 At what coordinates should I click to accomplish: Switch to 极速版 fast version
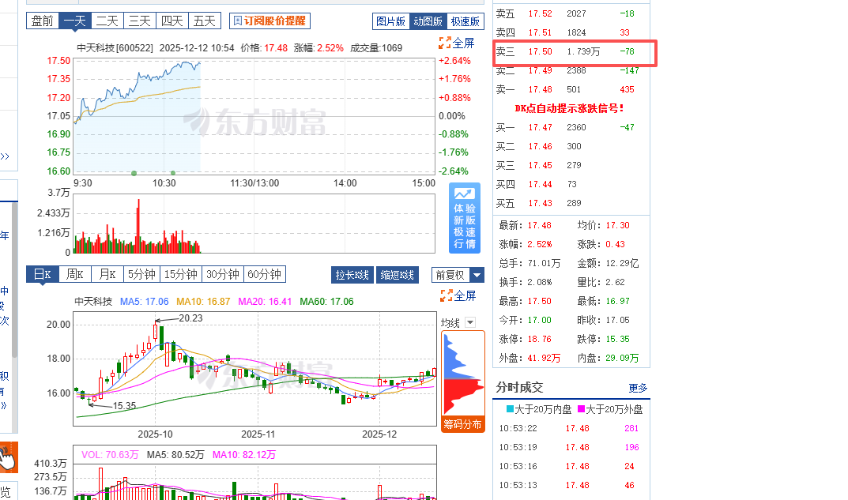(465, 22)
